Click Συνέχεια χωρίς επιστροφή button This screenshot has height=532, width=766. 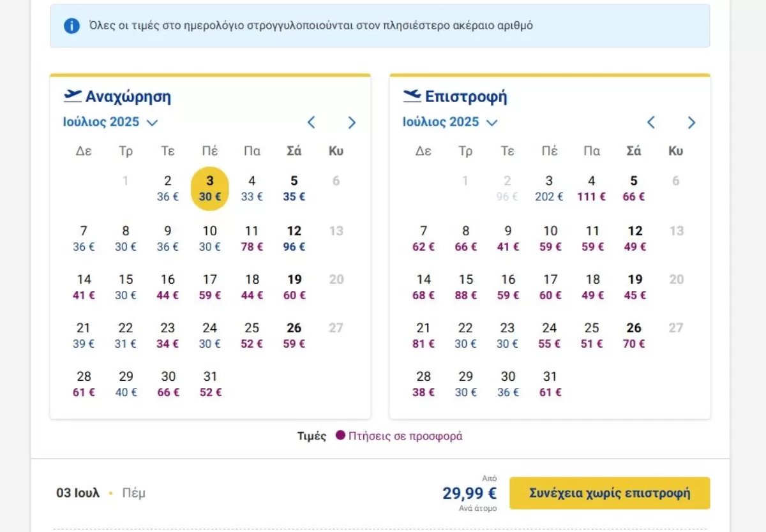(610, 493)
